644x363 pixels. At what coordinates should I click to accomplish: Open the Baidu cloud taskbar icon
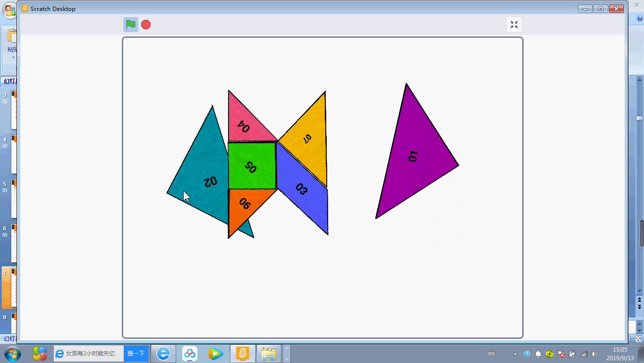[x=190, y=354]
